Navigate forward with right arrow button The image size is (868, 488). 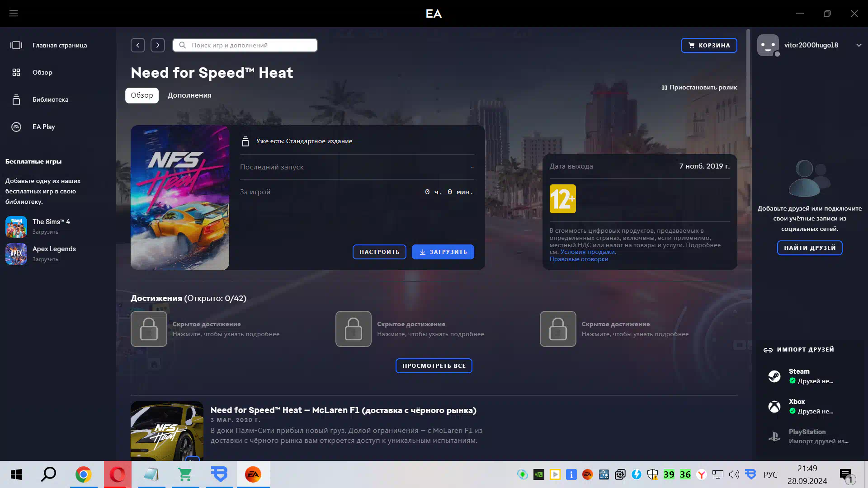(158, 45)
